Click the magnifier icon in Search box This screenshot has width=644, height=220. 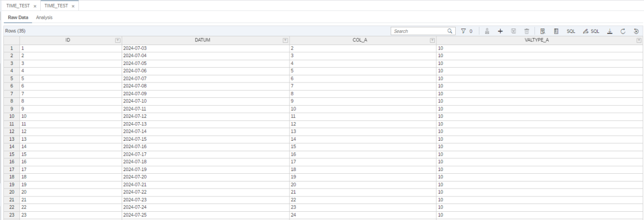(450, 31)
